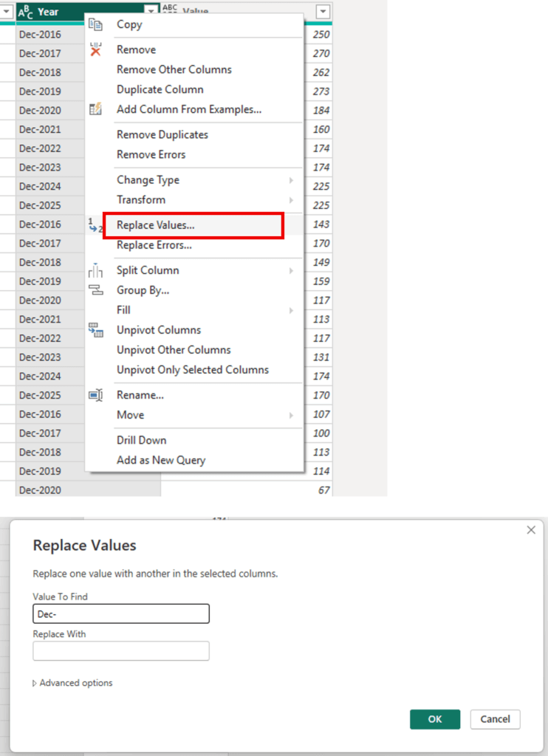Open the Value column filter dropdown
This screenshot has height=756, width=548.
(x=323, y=12)
